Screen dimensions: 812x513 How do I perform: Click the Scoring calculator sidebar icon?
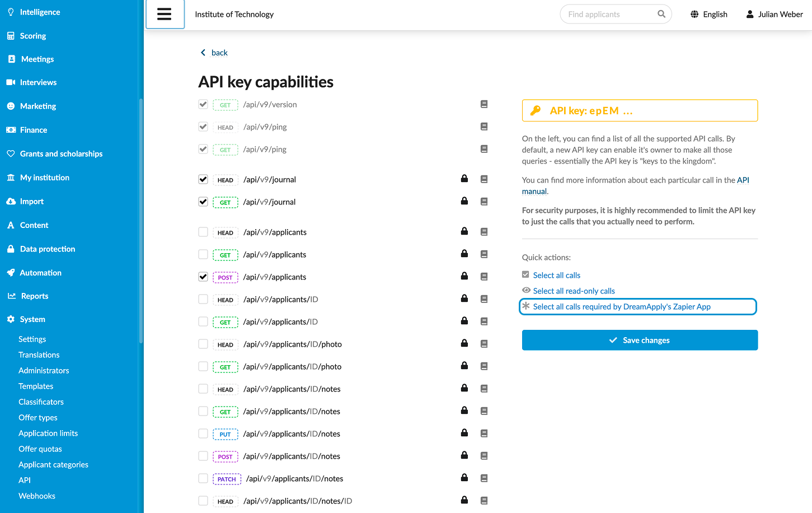[11, 36]
